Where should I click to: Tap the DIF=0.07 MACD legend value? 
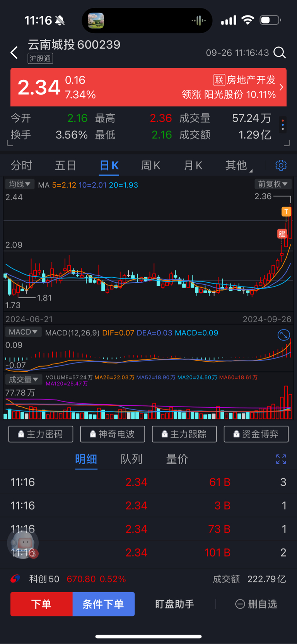pyautogui.click(x=118, y=333)
